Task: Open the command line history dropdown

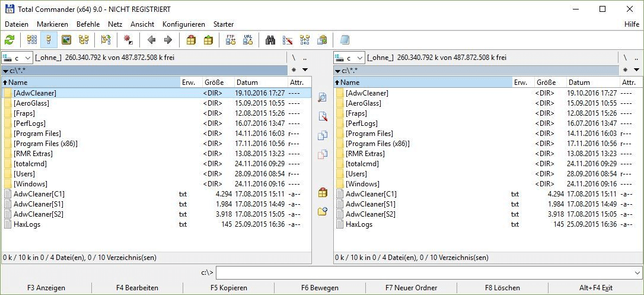Action: [637, 272]
